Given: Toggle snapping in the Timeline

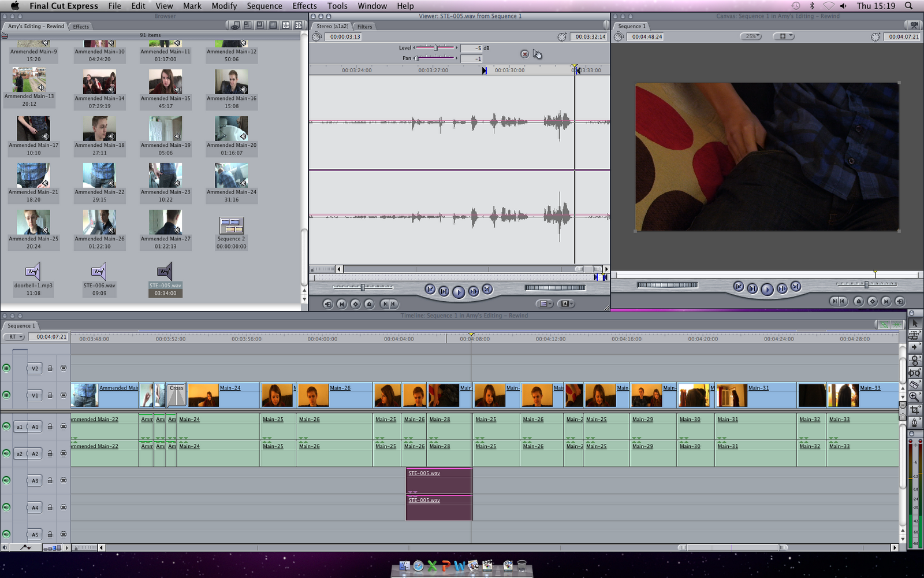Looking at the screenshot, I should [x=897, y=325].
